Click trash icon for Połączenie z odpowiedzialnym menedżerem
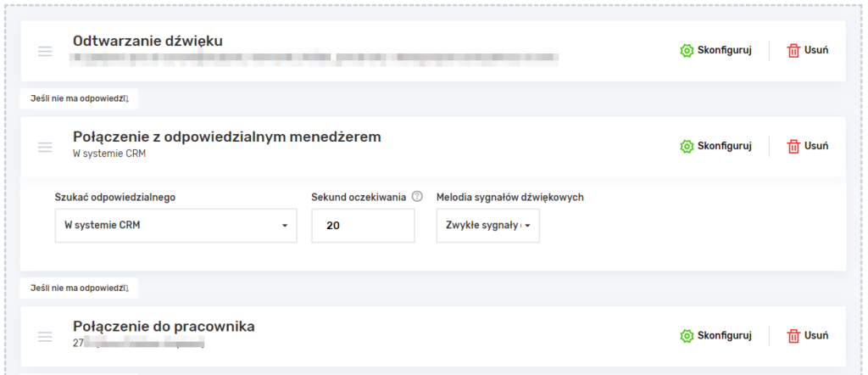 point(793,146)
